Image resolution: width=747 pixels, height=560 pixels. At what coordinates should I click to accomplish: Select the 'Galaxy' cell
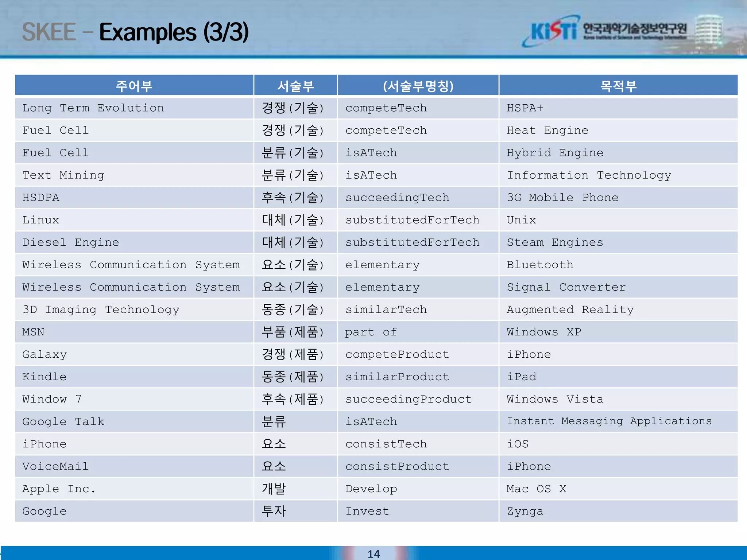tap(134, 354)
